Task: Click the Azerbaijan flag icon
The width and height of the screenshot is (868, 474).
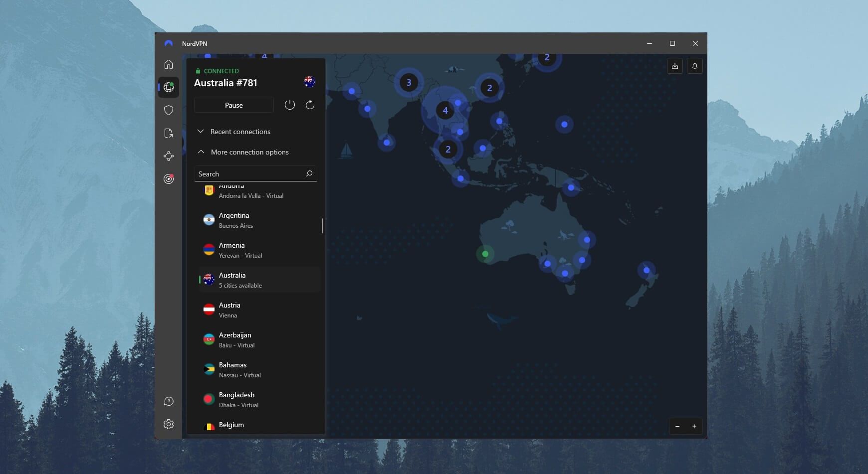Action: pos(209,339)
